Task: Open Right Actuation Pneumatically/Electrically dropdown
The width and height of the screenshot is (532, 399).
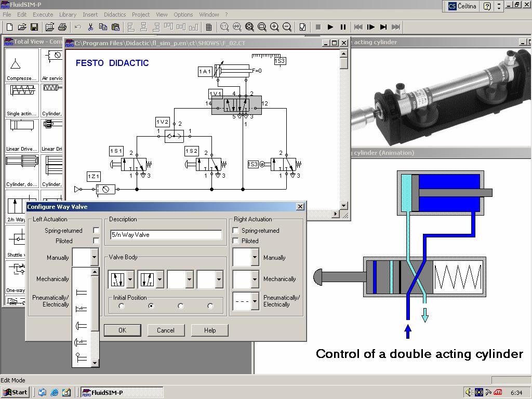Action: [x=255, y=301]
